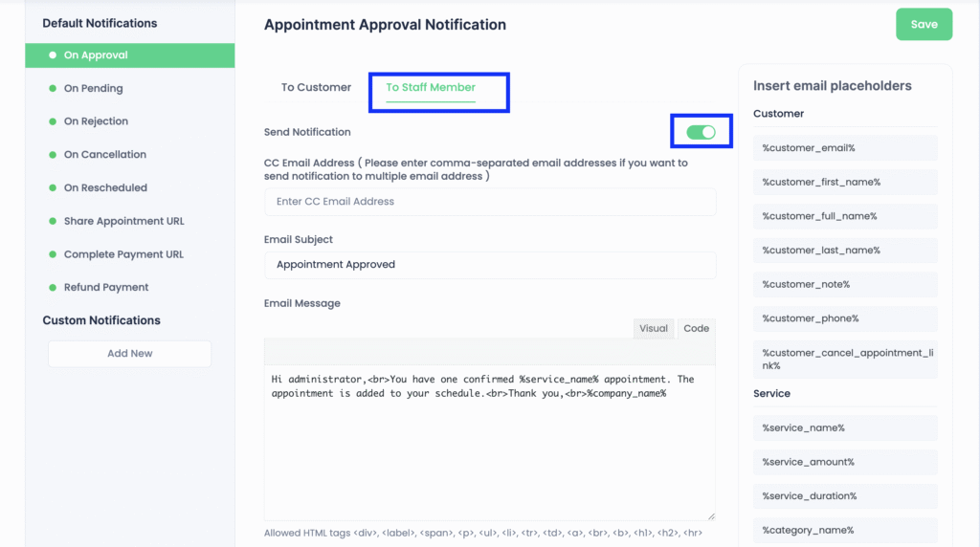Select On Pending notification

93,89
